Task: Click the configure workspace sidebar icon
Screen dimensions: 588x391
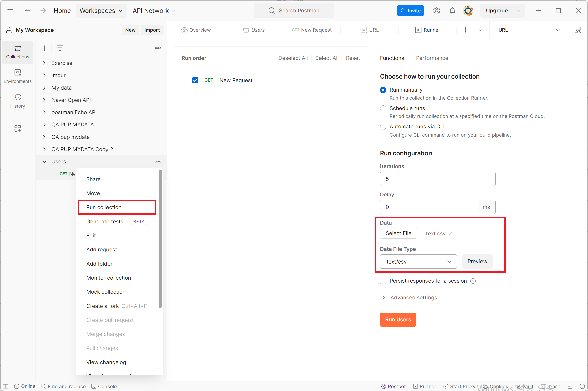Action: pos(17,128)
